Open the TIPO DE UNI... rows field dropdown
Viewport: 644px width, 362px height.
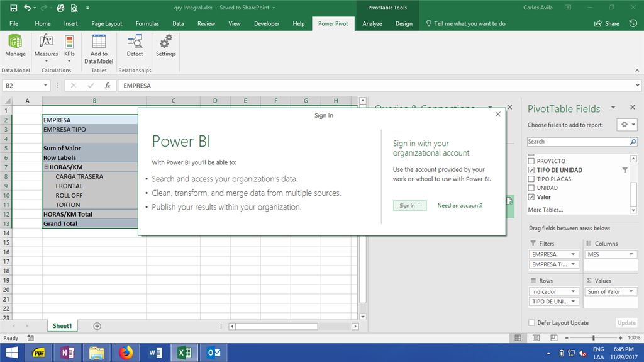point(573,302)
